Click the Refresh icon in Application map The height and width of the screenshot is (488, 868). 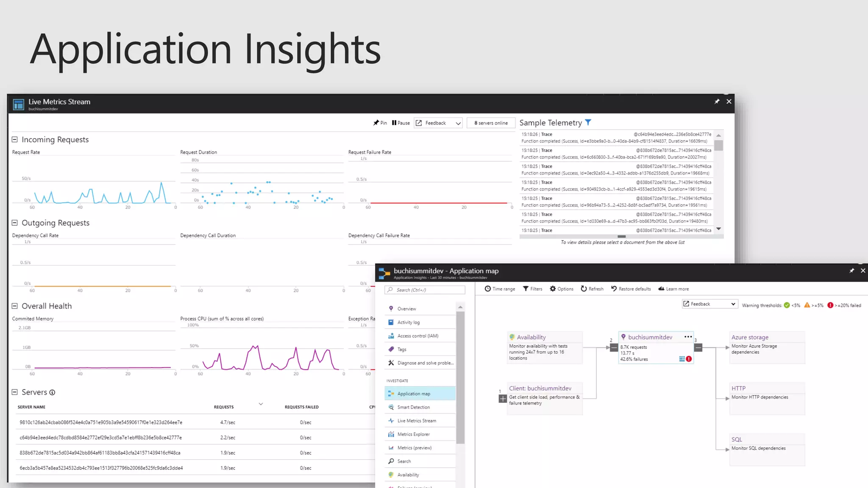click(584, 289)
